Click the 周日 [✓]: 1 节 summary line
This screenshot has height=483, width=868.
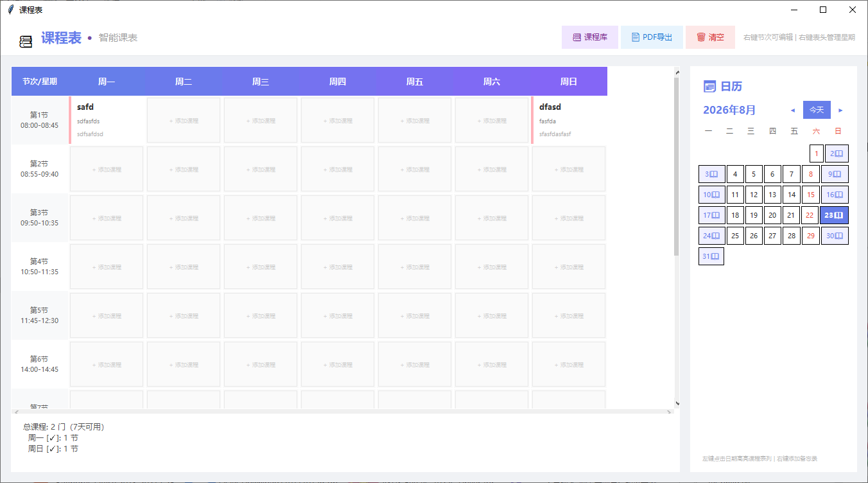(53, 449)
